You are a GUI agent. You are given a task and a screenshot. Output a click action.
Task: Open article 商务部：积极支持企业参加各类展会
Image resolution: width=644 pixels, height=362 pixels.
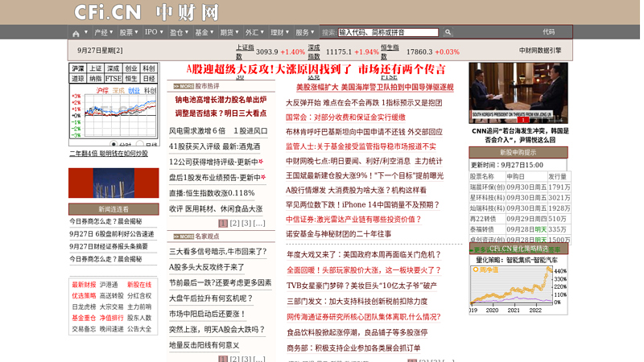(353, 348)
